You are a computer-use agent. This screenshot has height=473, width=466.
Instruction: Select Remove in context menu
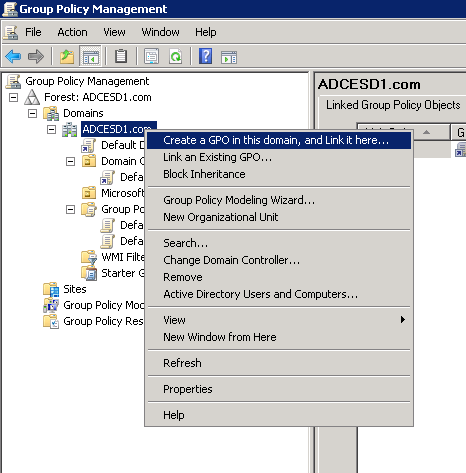279,277
